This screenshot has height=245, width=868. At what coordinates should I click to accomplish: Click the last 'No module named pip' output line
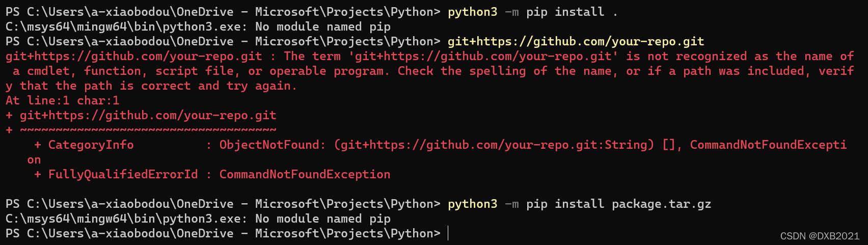(323, 219)
